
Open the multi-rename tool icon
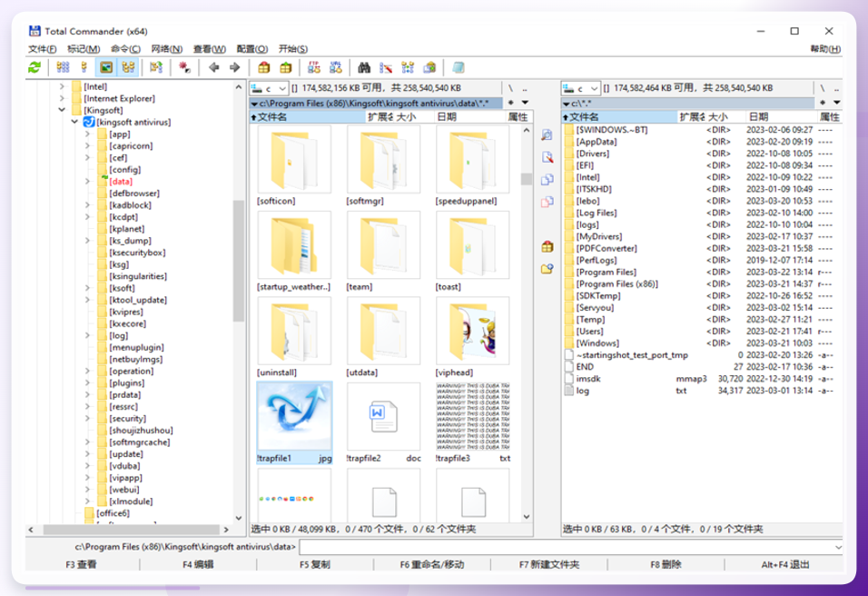pyautogui.click(x=386, y=67)
